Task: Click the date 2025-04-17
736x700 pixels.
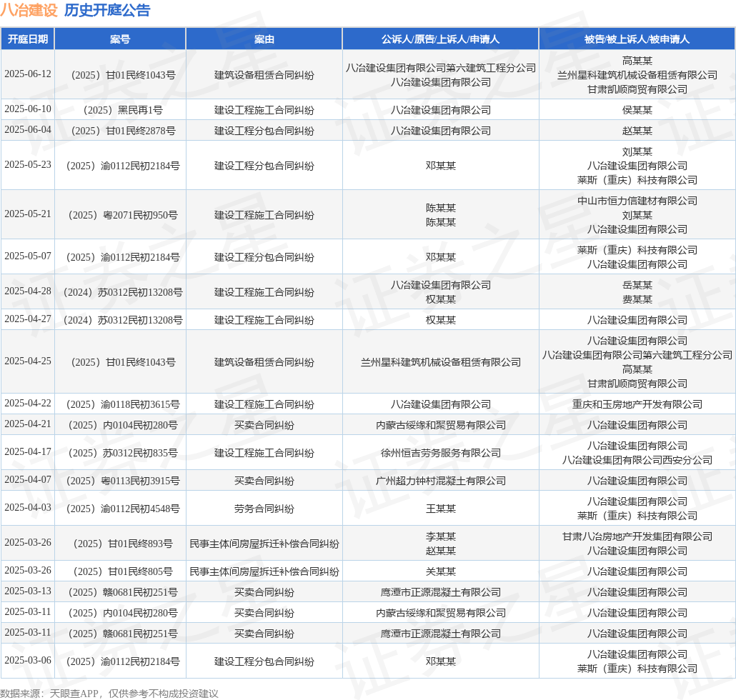Action: (x=28, y=452)
